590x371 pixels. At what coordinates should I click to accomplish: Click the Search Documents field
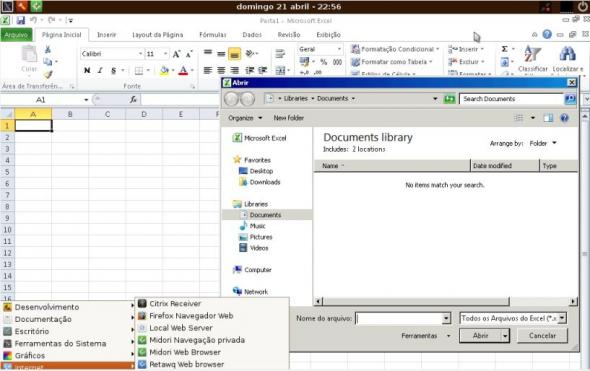coord(511,99)
